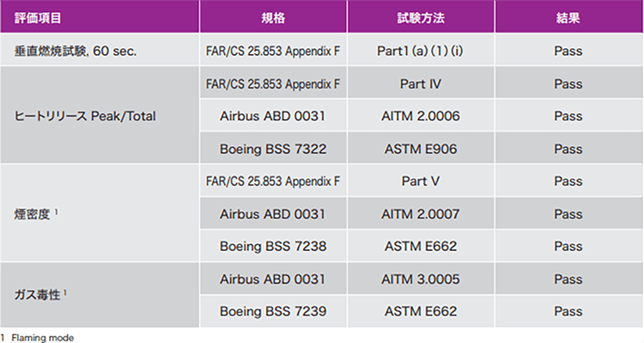
Task: Select the Part IV cell
Action: [x=421, y=83]
